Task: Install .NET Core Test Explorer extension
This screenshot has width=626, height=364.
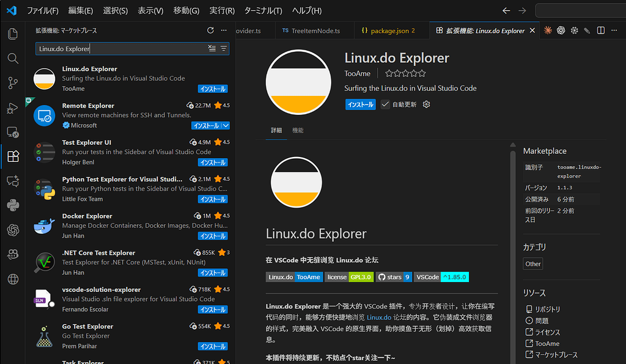Action: 213,273
